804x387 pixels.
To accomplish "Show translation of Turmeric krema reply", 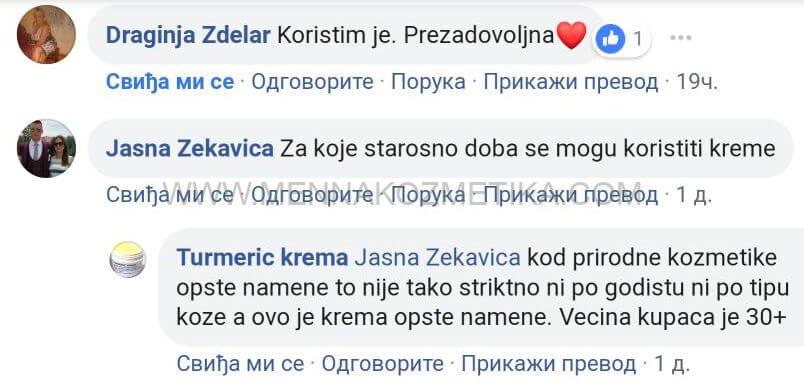I will tap(549, 364).
